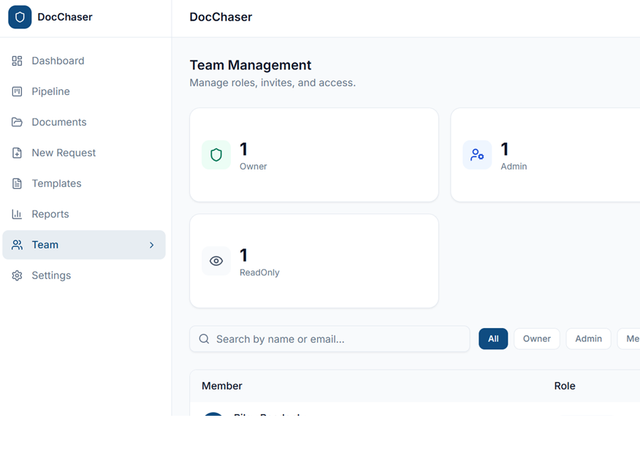
Task: Click the Member column header
Action: click(222, 386)
